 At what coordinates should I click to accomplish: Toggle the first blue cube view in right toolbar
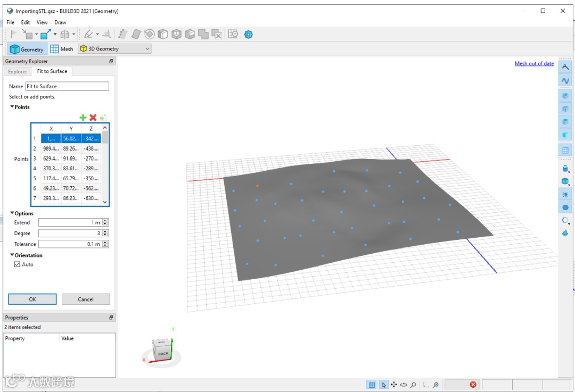pyautogui.click(x=565, y=96)
